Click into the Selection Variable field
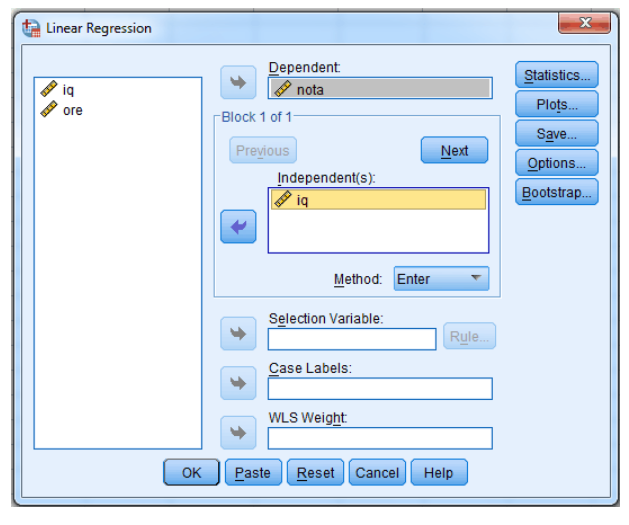The height and width of the screenshot is (525, 629). click(352, 339)
